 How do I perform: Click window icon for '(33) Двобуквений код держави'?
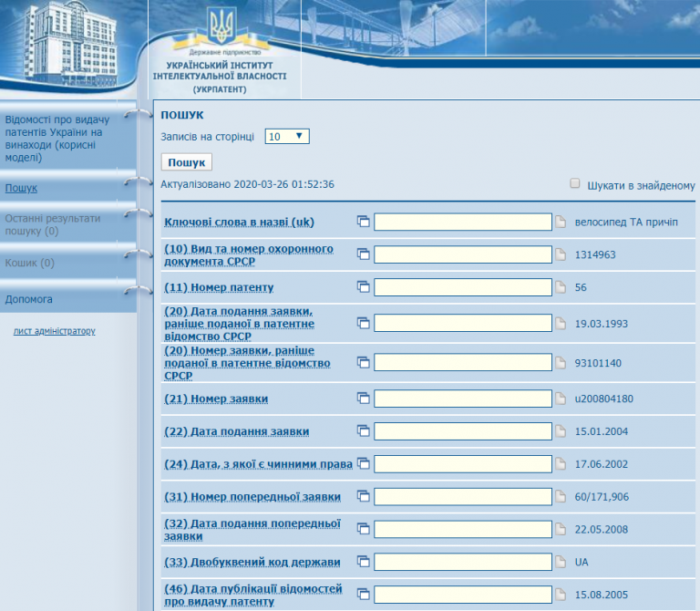point(363,562)
